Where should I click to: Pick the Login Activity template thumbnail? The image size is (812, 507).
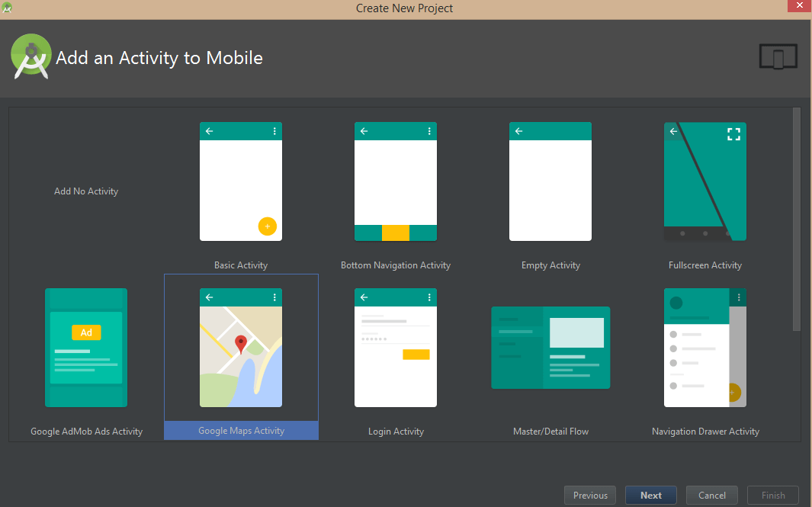(396, 348)
